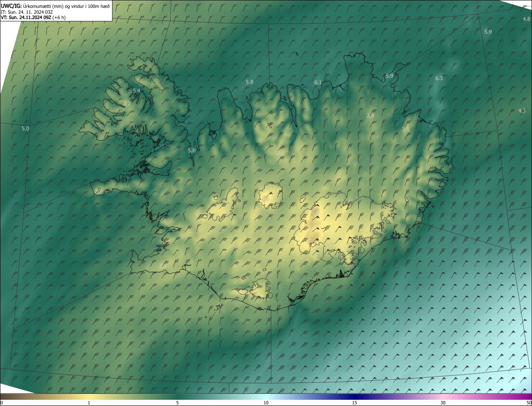Click the color scale tick label 15
The width and height of the screenshot is (532, 406).
coord(355,403)
